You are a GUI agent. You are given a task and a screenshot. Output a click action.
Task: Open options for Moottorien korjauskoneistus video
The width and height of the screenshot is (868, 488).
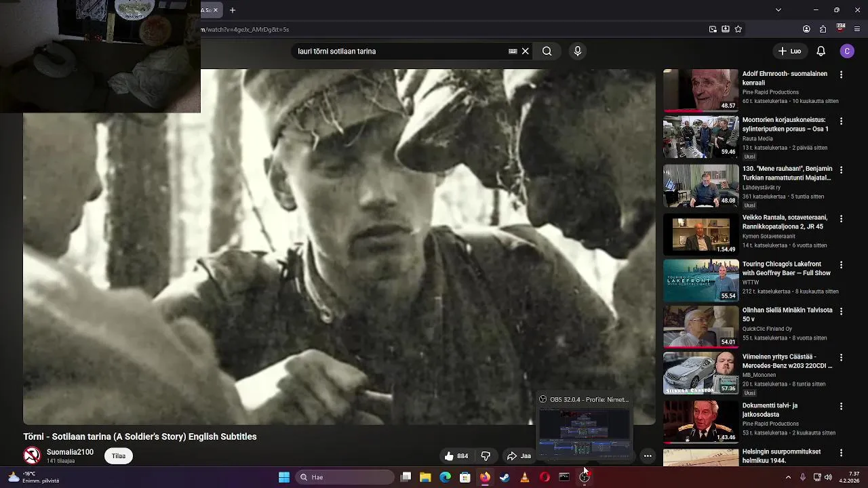pos(842,121)
